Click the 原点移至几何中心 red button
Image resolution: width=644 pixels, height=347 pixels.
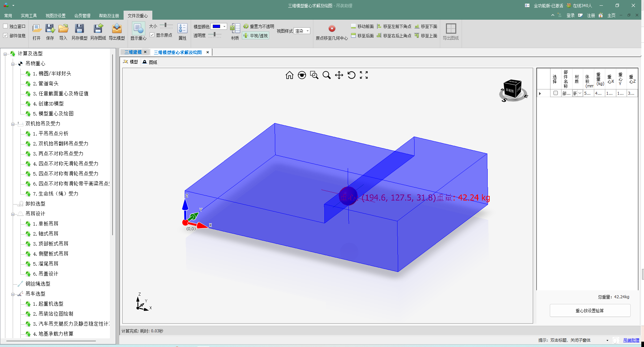tap(332, 29)
